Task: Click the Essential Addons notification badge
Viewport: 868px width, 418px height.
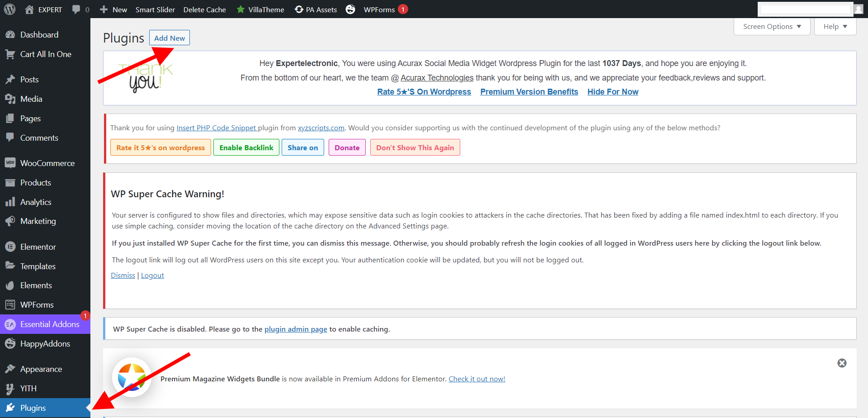Action: click(x=85, y=316)
